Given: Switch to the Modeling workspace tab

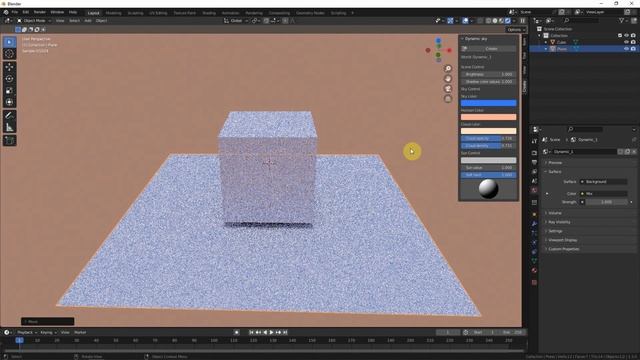Looking at the screenshot, I should [x=113, y=13].
